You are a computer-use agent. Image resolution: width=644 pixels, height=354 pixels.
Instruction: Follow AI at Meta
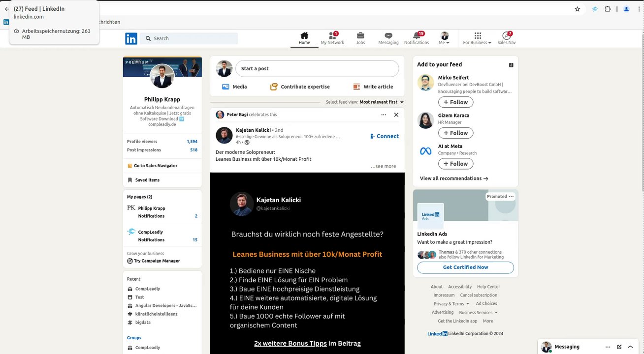pos(455,164)
